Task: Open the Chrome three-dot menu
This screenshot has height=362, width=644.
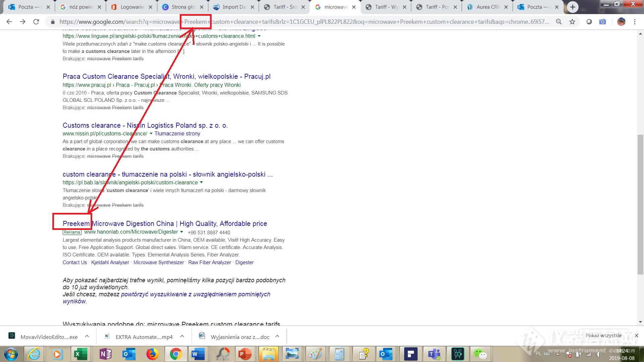Action: pos(635,22)
